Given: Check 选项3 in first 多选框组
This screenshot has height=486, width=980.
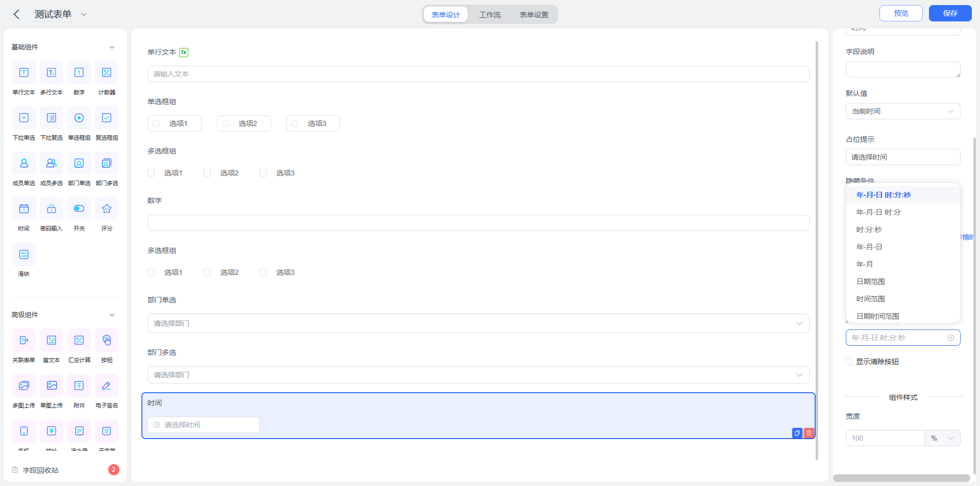Looking at the screenshot, I should (x=263, y=173).
